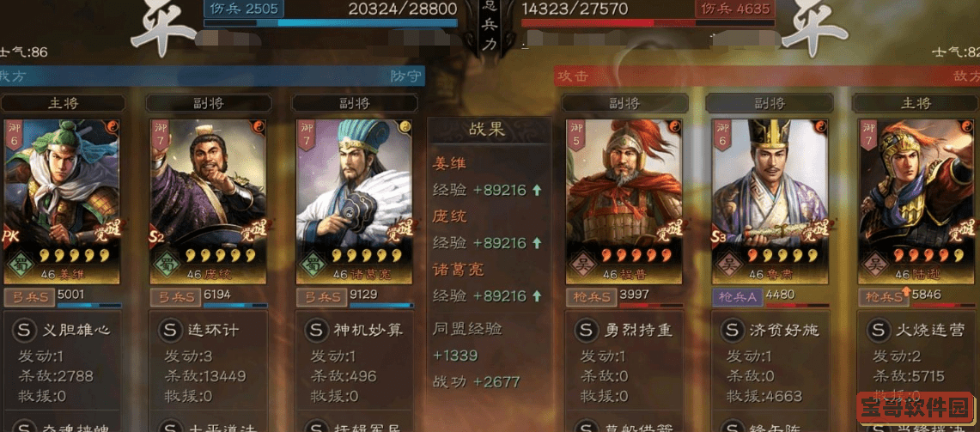
Task: Click the S rank icon beside 义胆雄心
Action: click(x=24, y=330)
